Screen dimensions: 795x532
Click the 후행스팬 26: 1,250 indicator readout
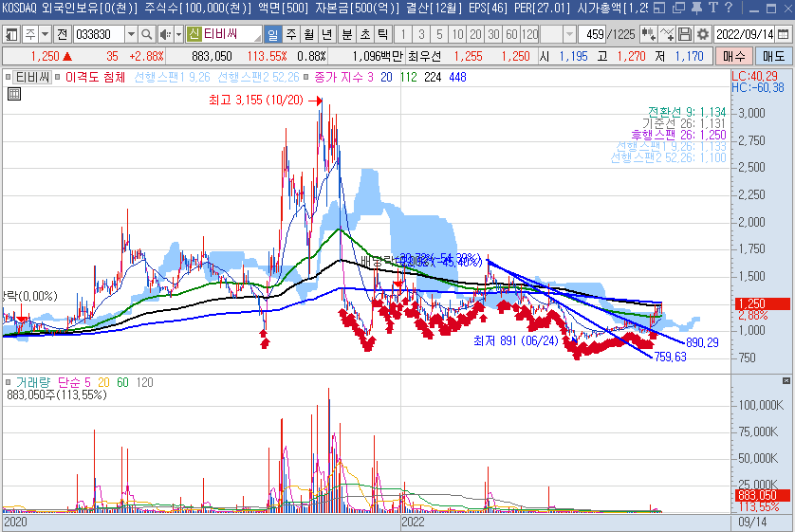pyautogui.click(x=678, y=135)
